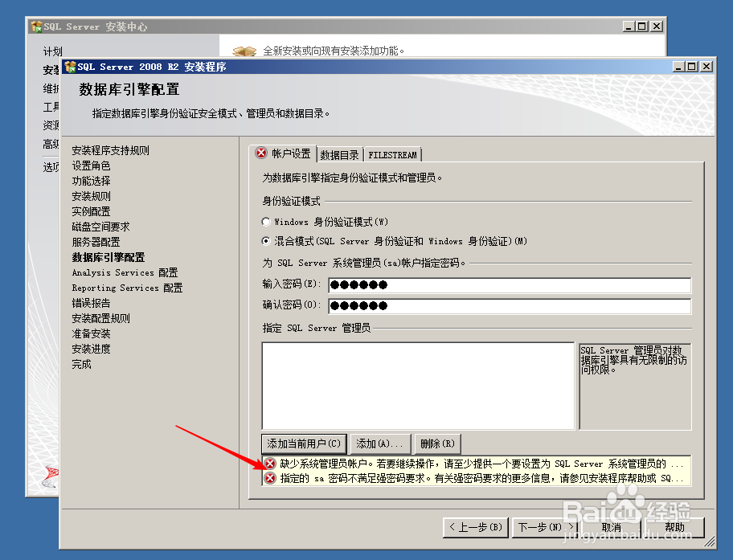Select 磁盘空间要求 step in sidebar

(x=100, y=227)
